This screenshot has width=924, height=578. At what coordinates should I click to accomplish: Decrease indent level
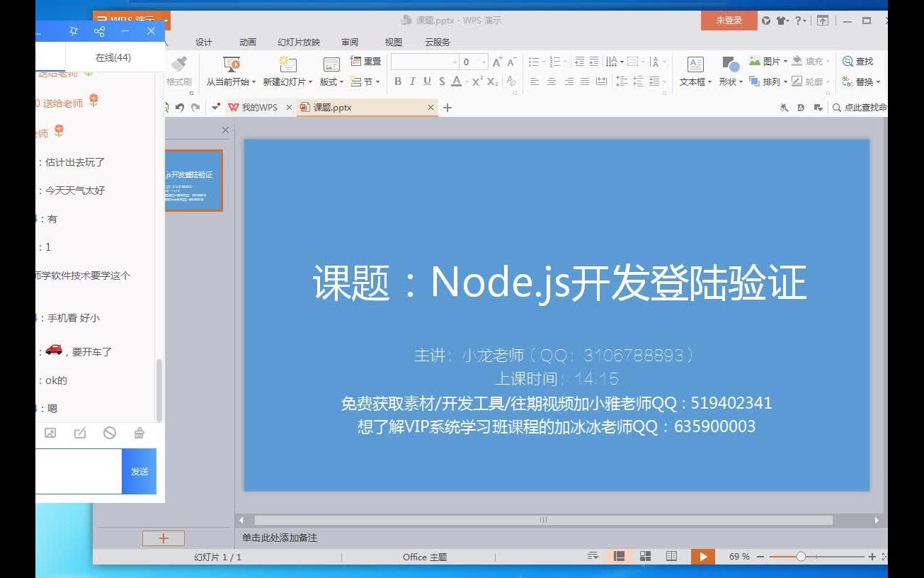click(580, 62)
